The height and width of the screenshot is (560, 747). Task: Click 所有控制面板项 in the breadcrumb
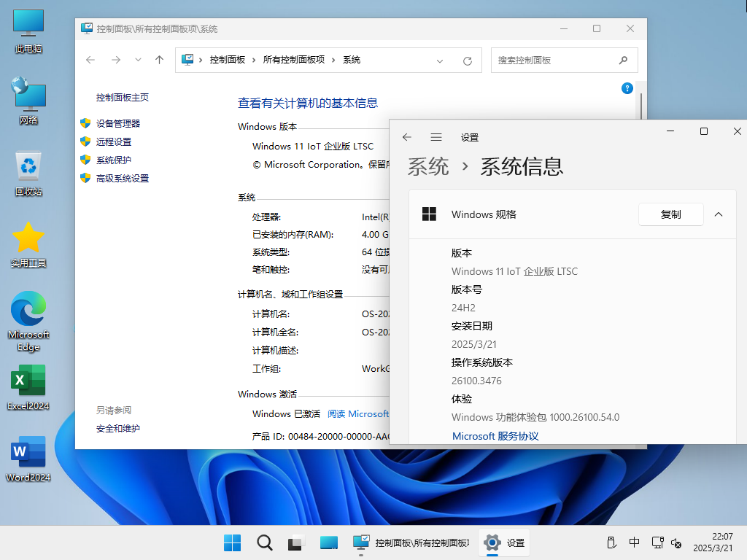[294, 60]
